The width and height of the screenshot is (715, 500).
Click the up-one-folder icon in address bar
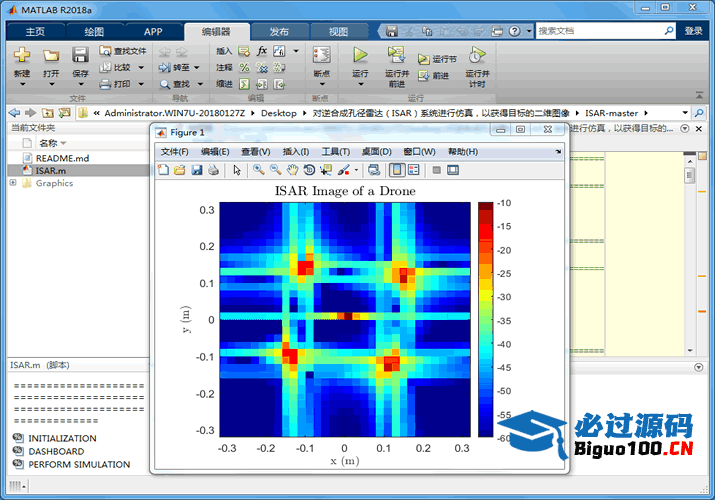[48, 113]
